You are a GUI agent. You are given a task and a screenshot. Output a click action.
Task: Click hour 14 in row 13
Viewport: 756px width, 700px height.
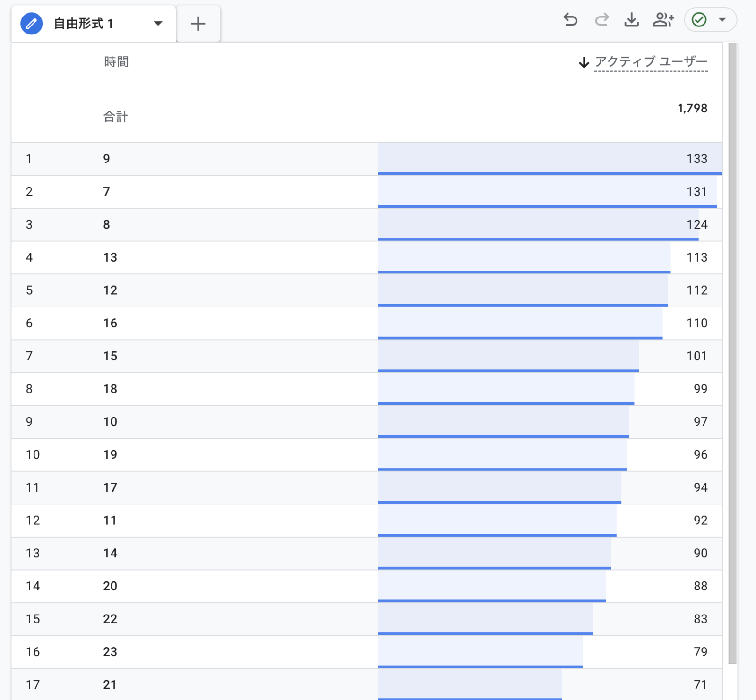pyautogui.click(x=110, y=553)
